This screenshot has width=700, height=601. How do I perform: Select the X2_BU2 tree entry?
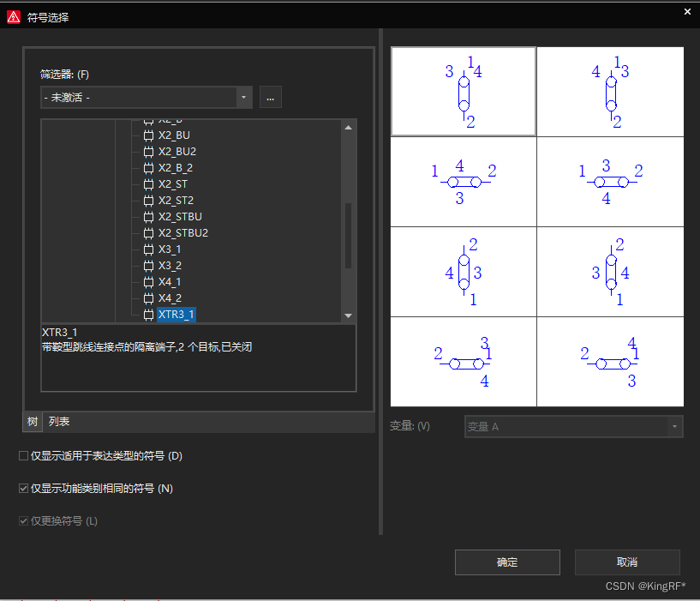click(x=177, y=152)
